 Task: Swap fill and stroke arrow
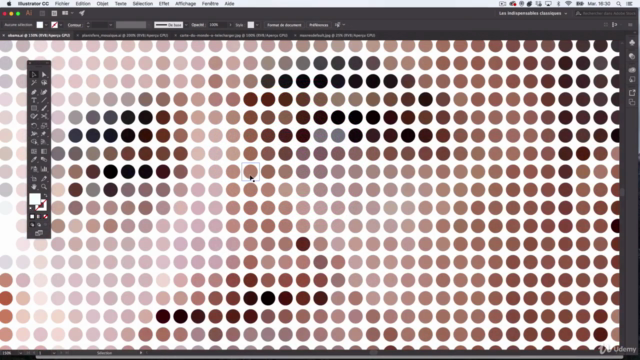[45, 196]
